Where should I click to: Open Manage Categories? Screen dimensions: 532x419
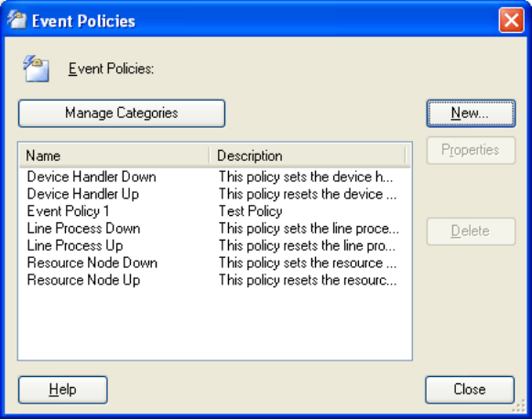pyautogui.click(x=122, y=113)
